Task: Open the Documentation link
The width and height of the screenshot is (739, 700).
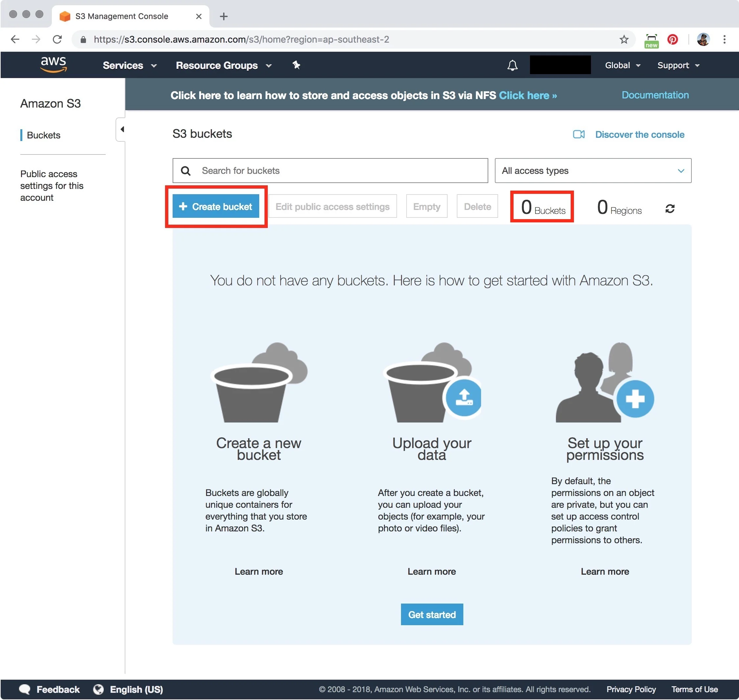Action: [655, 95]
